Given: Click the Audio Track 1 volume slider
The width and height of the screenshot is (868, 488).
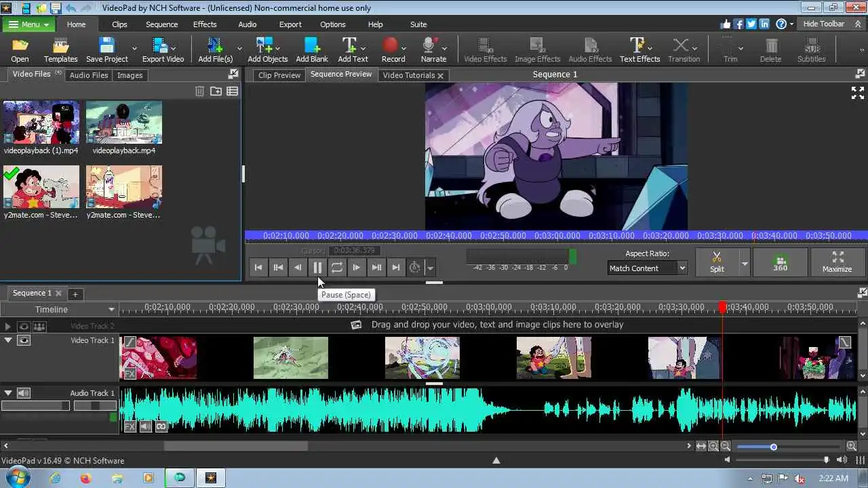Looking at the screenshot, I should tap(35, 405).
